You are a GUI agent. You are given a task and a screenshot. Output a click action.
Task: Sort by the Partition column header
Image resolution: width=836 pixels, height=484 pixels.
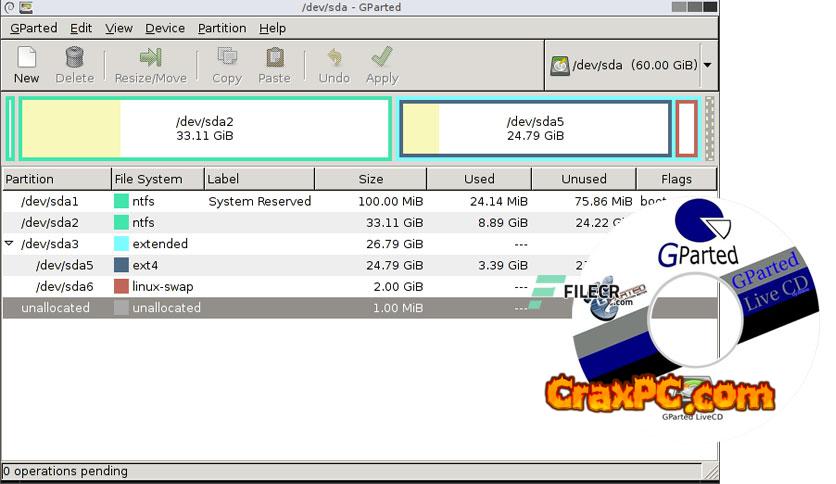point(57,179)
